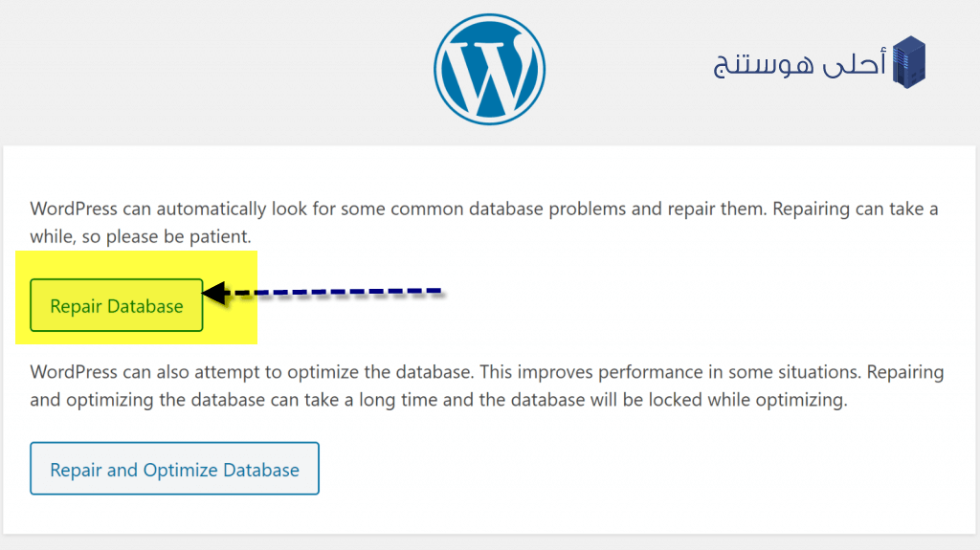This screenshot has height=550, width=980.
Task: Click the words 'automatically look for'
Action: point(247,209)
